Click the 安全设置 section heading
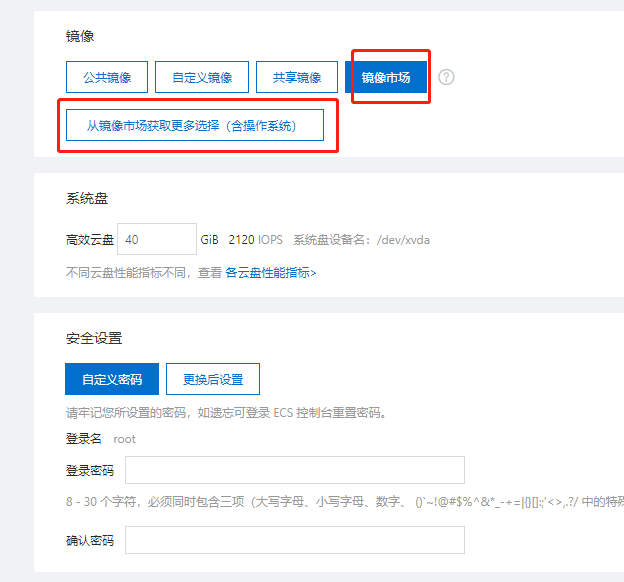 [x=94, y=339]
